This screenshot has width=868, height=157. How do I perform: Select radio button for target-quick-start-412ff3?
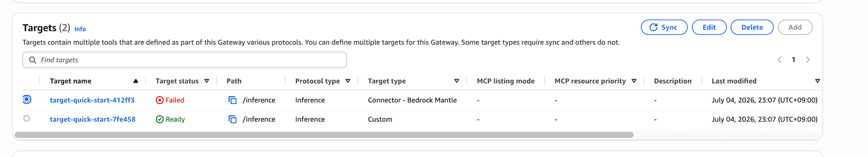pos(27,99)
